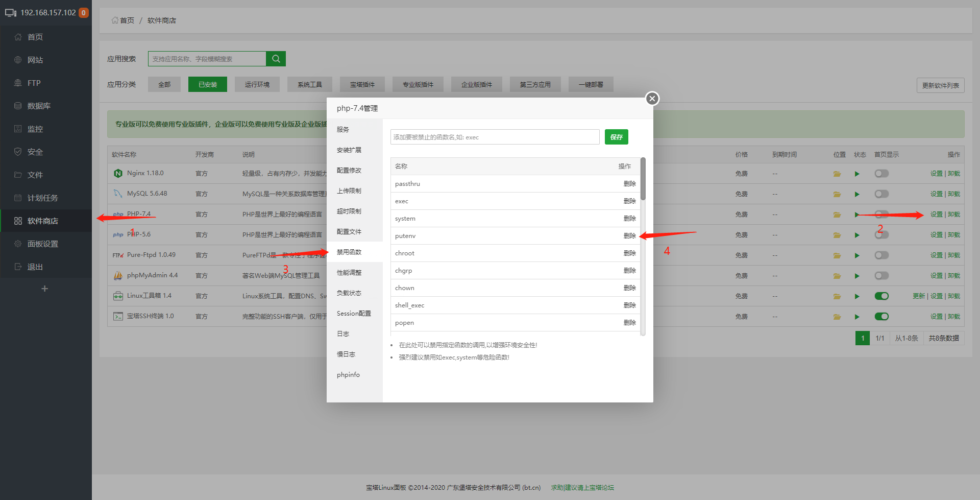The image size is (980, 500).
Task: Delete the passthru disabled function
Action: [629, 184]
